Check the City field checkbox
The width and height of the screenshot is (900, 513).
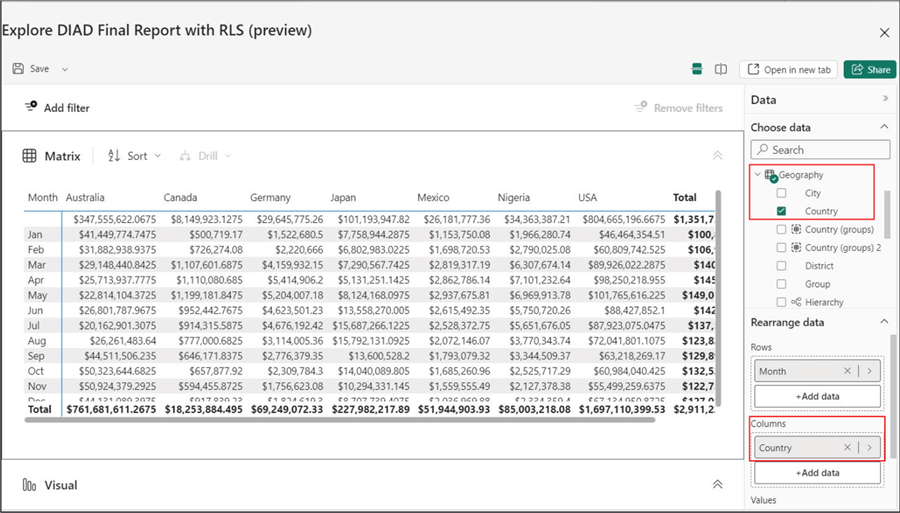click(x=782, y=193)
